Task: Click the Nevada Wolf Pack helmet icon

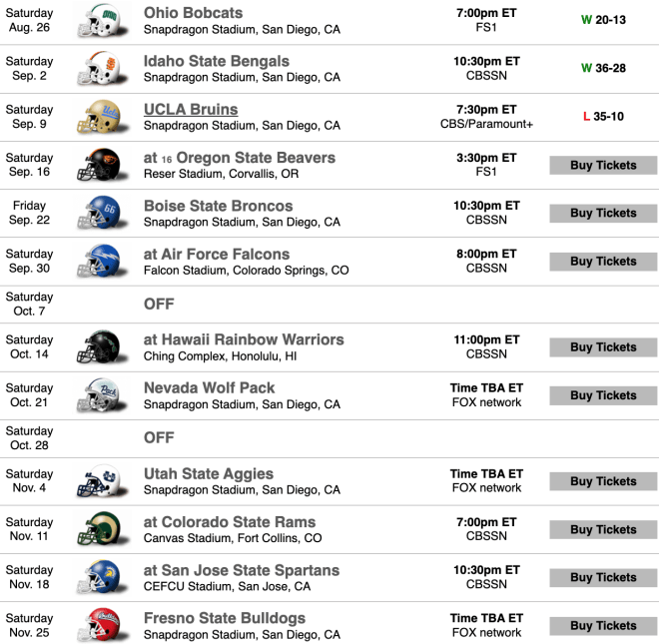Action: click(102, 395)
